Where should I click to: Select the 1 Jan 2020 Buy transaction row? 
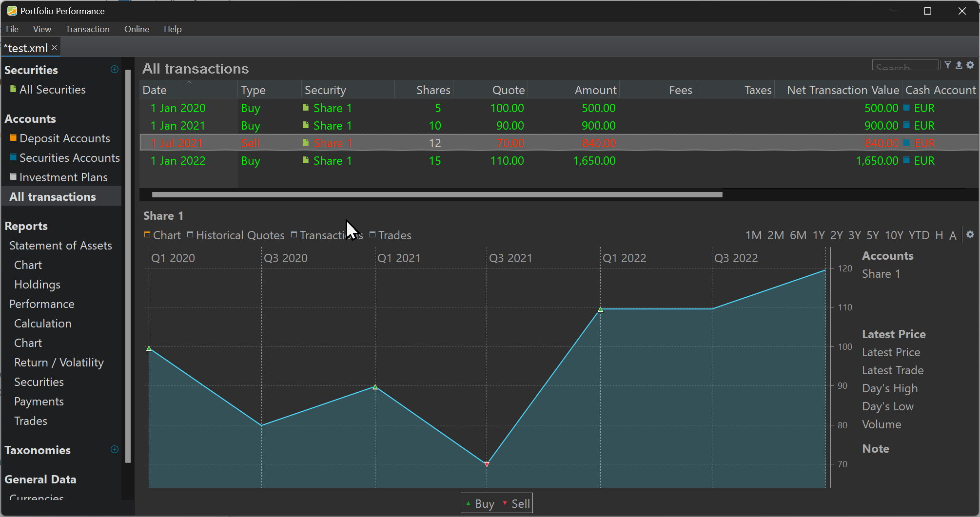click(x=559, y=108)
